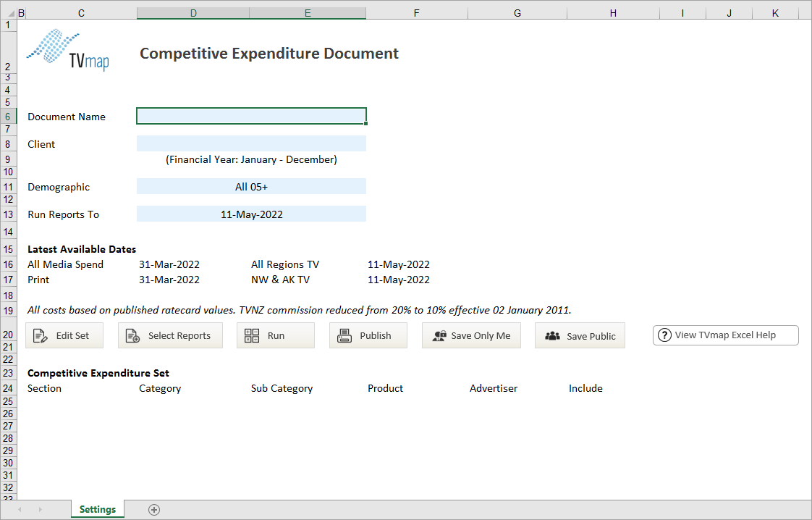Add a new sheet with plus icon
The width and height of the screenshot is (812, 520).
[154, 510]
